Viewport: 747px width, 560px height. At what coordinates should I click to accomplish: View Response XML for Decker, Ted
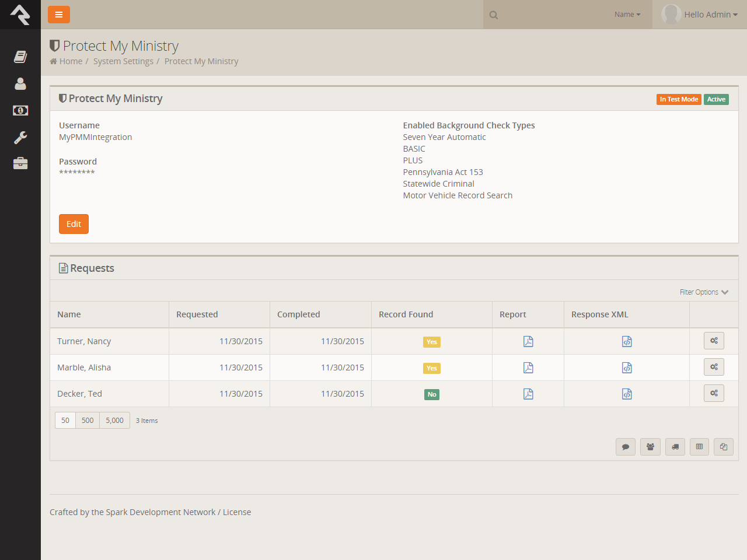[x=627, y=394]
